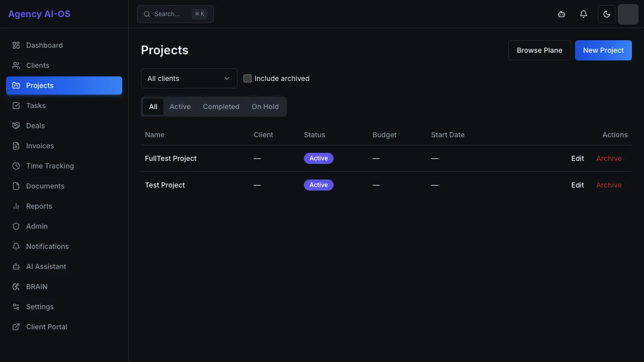Open the user avatar in top bar
644x362 pixels.
[628, 14]
